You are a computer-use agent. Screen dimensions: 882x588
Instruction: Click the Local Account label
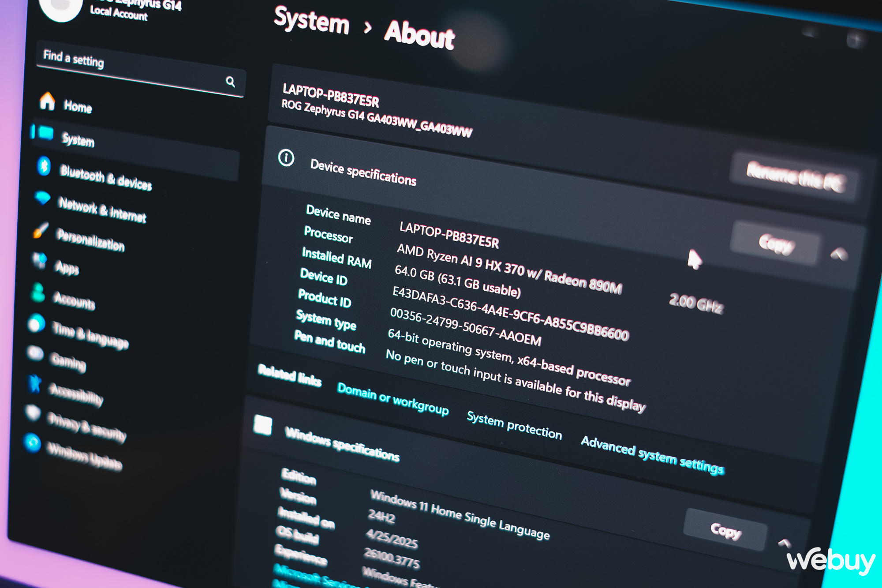click(119, 13)
